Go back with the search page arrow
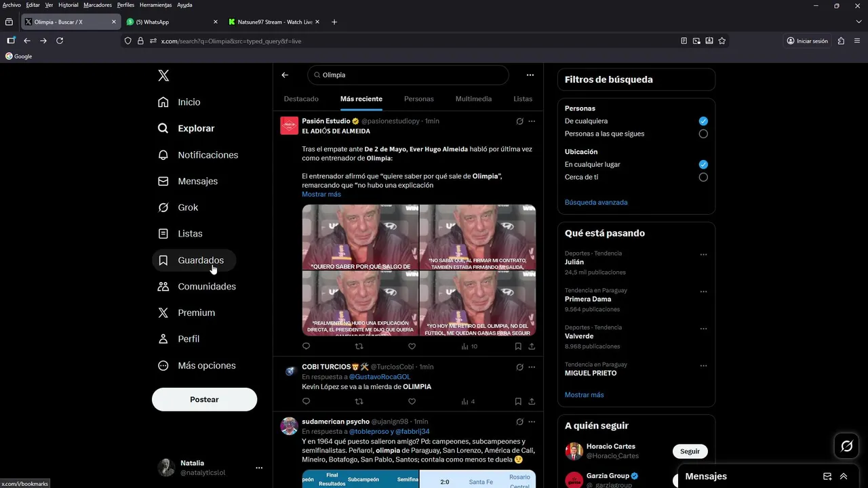The width and height of the screenshot is (868, 488). [285, 75]
